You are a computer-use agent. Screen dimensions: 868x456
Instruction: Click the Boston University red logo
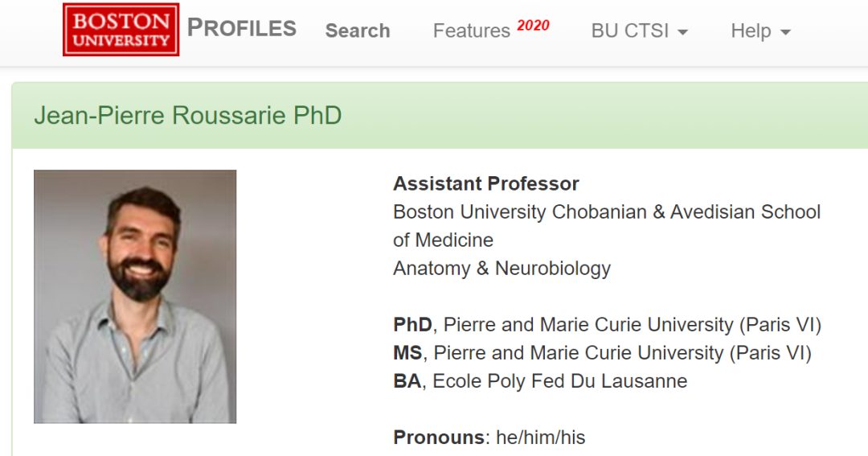(121, 30)
